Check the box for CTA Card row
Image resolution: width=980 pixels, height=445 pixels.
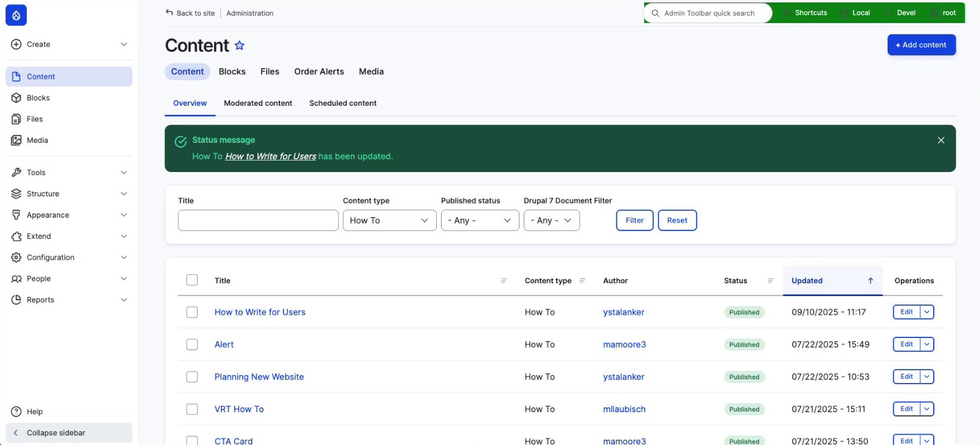[x=192, y=440]
